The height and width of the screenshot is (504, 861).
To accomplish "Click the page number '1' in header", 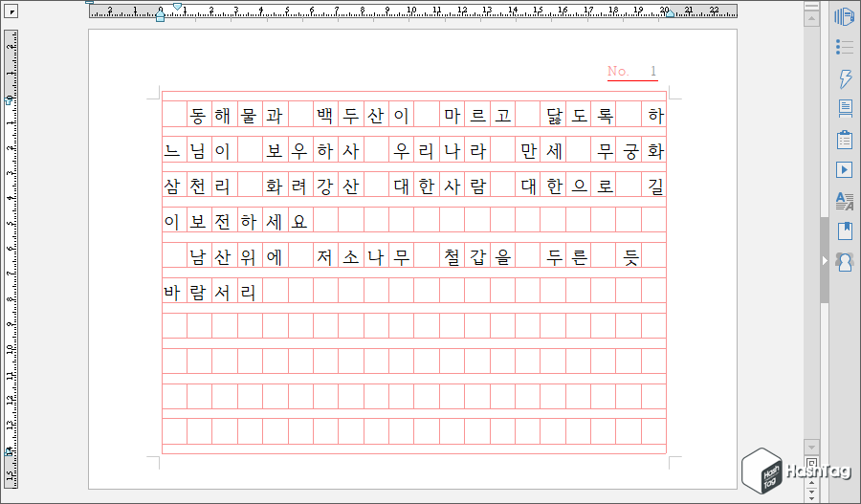I will coord(652,71).
